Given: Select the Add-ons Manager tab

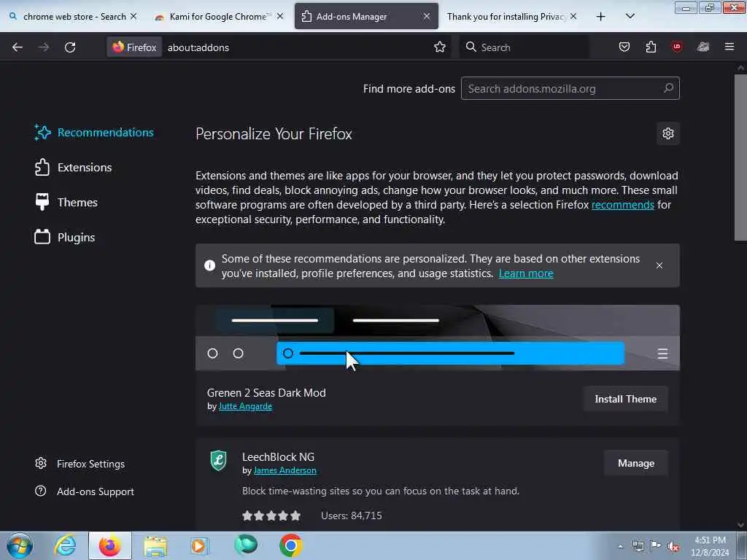Looking at the screenshot, I should coord(366,16).
